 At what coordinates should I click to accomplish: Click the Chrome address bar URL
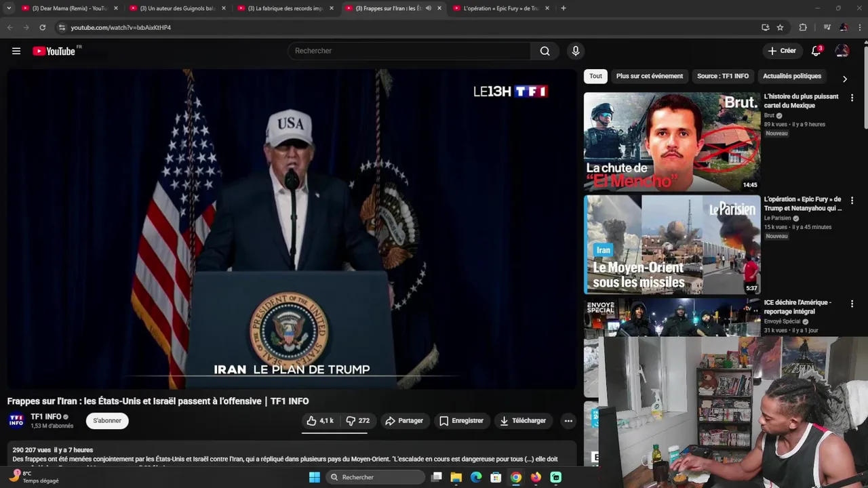point(121,28)
